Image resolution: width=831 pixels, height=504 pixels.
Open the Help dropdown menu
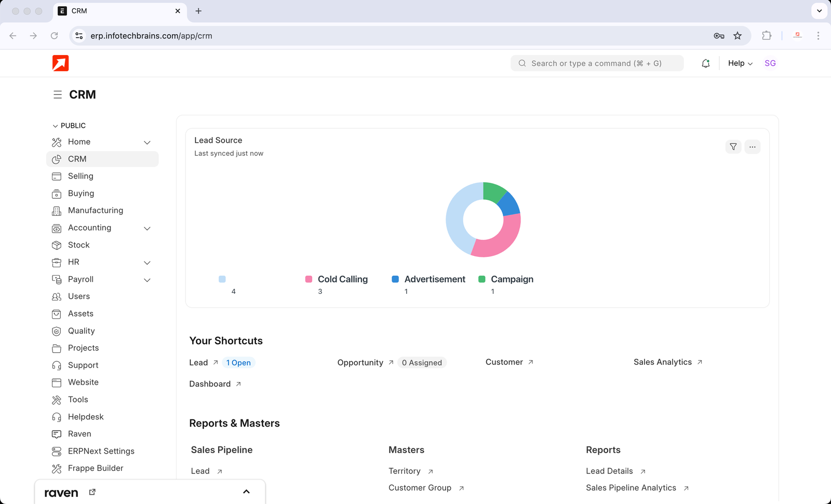point(740,63)
